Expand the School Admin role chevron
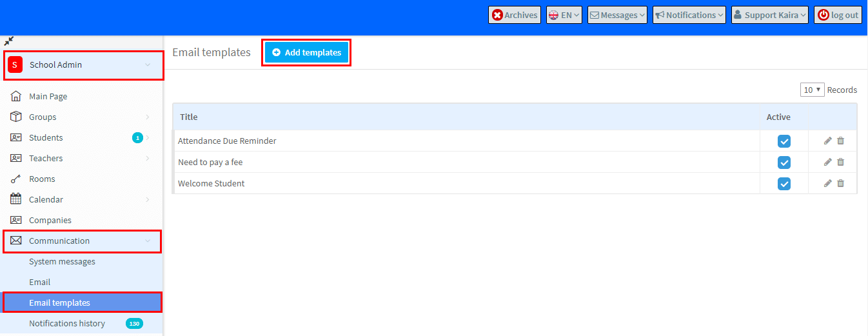Image resolution: width=868 pixels, height=336 pixels. (x=148, y=65)
